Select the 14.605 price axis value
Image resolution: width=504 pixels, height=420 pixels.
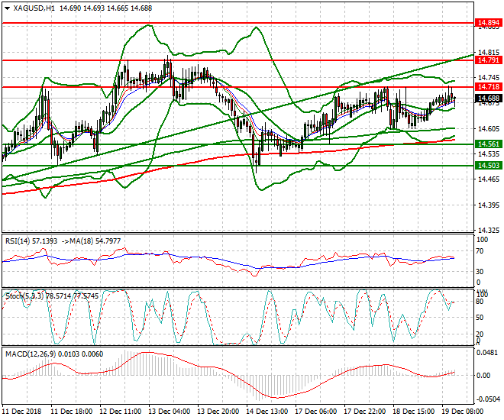(489, 129)
